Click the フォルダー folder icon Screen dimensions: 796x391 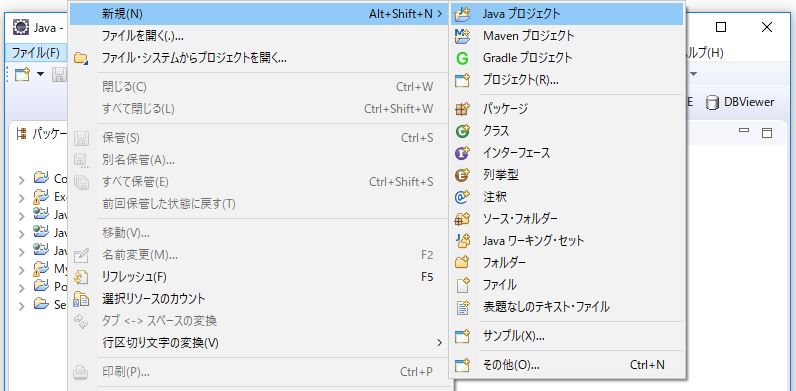pos(462,263)
